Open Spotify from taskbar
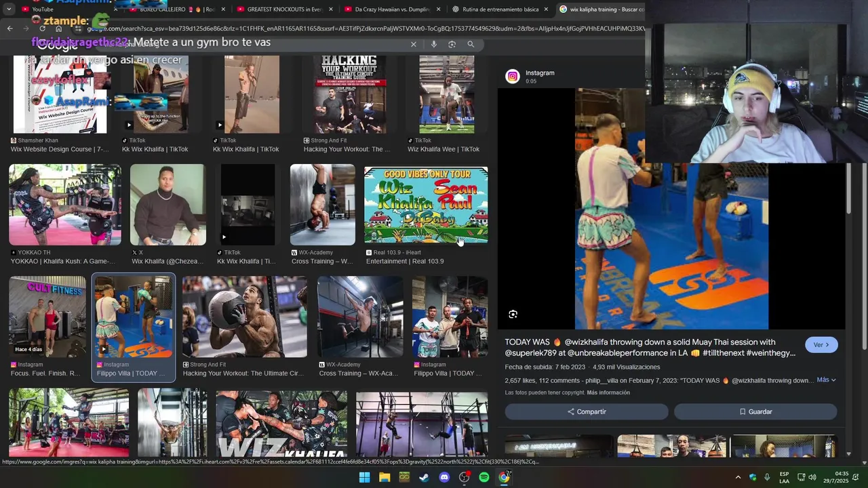The height and width of the screenshot is (488, 868). tap(484, 477)
